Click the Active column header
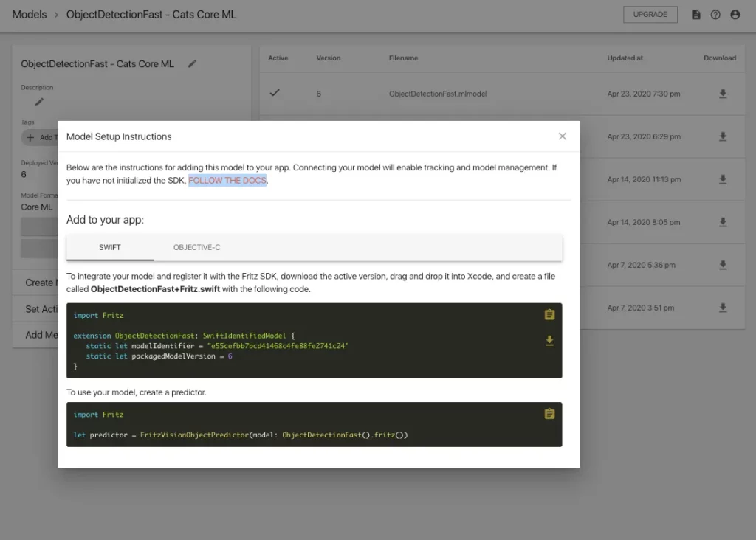The image size is (756, 540). [x=278, y=58]
